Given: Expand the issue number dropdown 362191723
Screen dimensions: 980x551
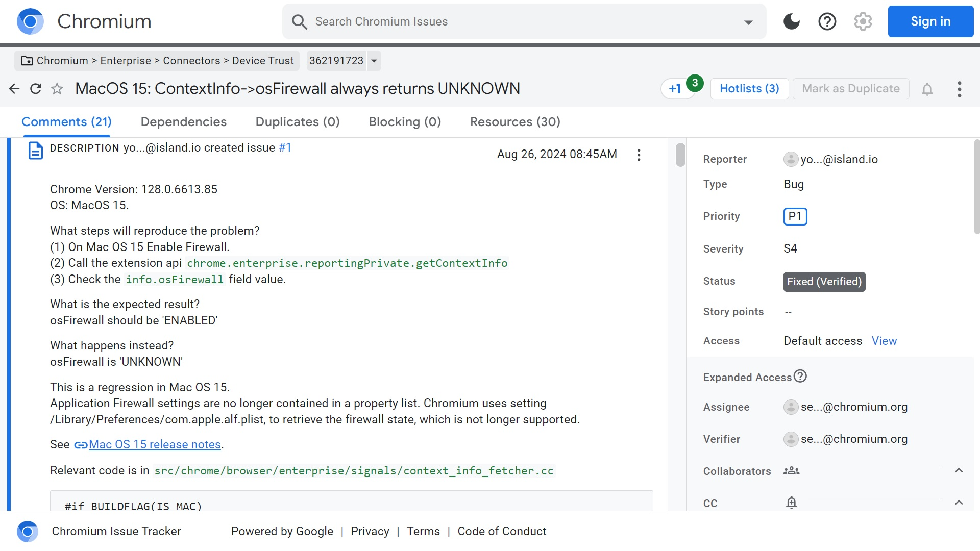Looking at the screenshot, I should [374, 61].
